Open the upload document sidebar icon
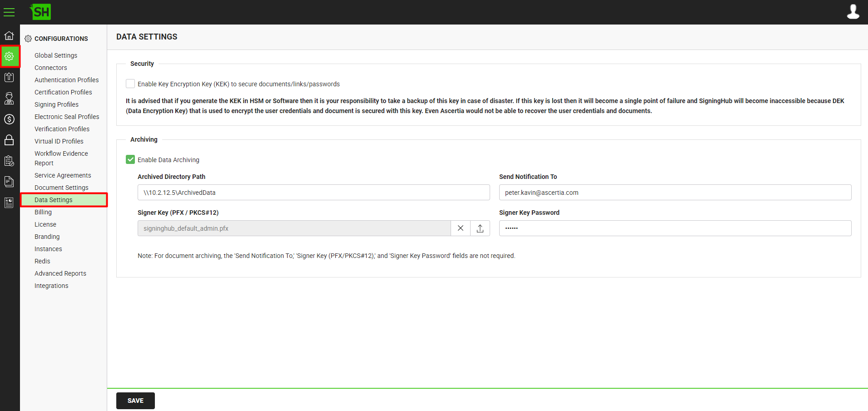 pos(9,77)
